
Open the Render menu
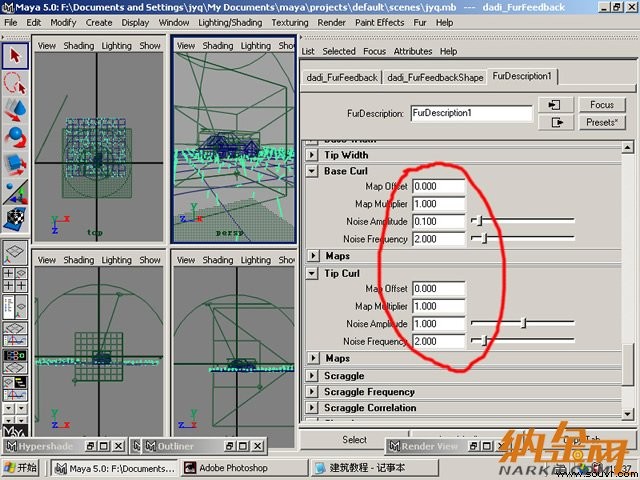point(331,23)
